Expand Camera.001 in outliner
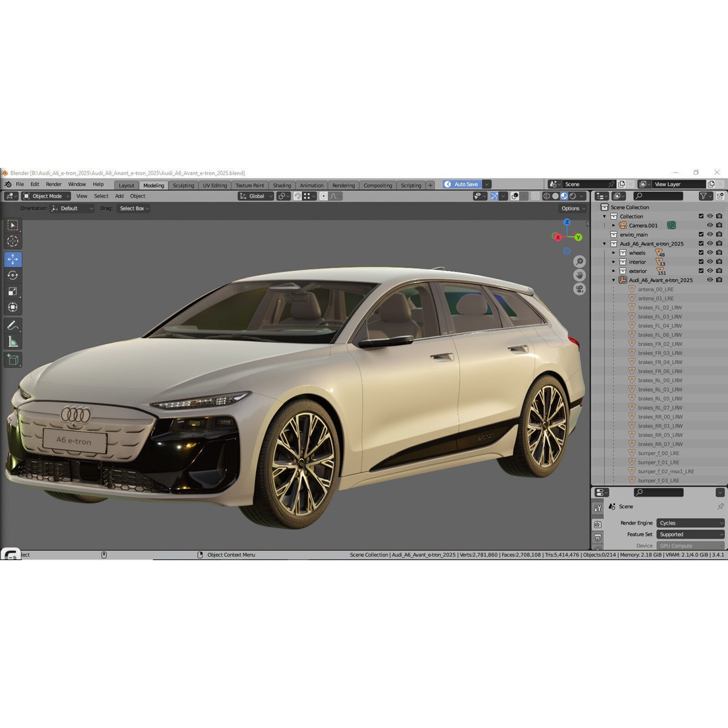The height and width of the screenshot is (728, 728). point(614,226)
